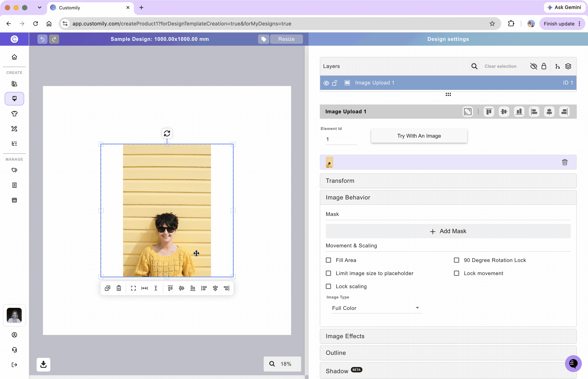Open the chat support bubble
The height and width of the screenshot is (379, 588).
[573, 363]
